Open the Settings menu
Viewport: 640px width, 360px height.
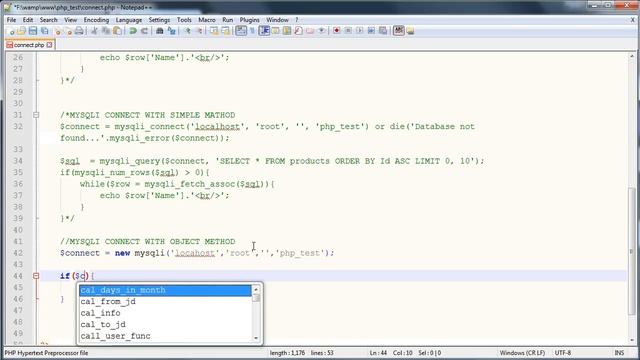click(x=159, y=20)
